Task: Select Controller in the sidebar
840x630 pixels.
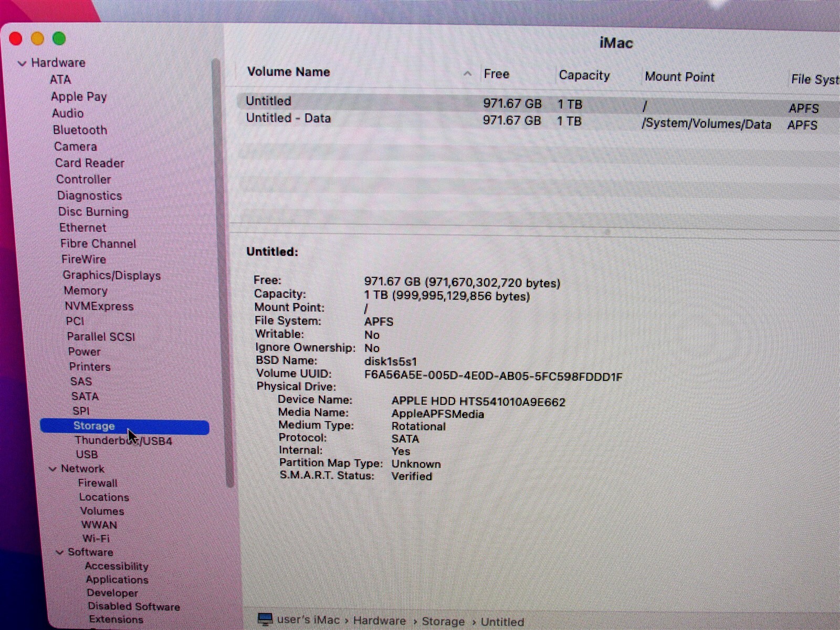Action: point(83,180)
